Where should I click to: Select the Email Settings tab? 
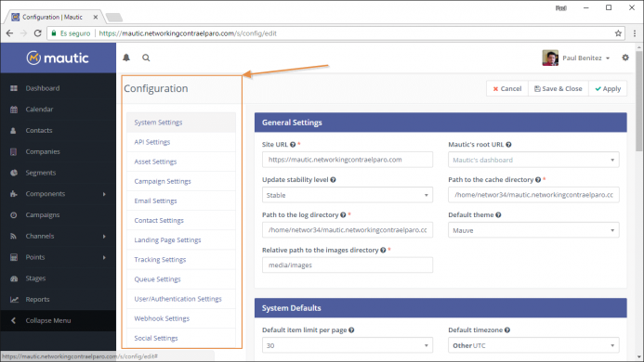[x=181, y=200]
